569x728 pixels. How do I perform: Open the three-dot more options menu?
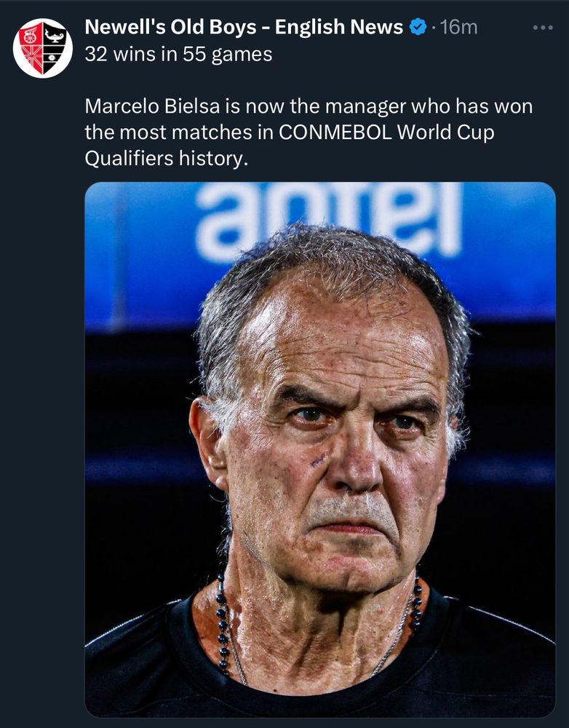click(x=543, y=28)
